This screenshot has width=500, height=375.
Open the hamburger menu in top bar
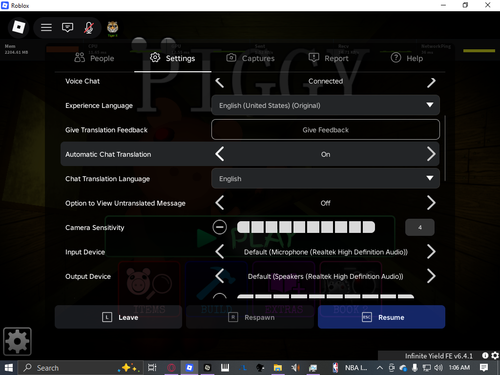click(46, 27)
